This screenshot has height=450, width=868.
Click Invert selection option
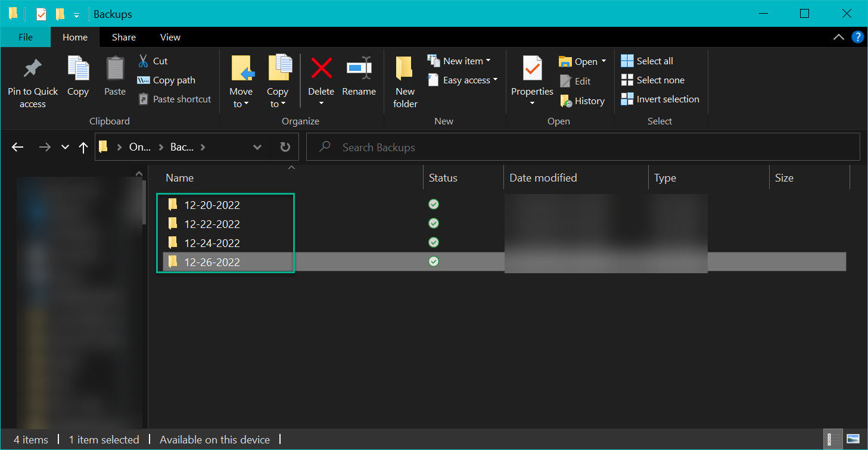(x=660, y=99)
